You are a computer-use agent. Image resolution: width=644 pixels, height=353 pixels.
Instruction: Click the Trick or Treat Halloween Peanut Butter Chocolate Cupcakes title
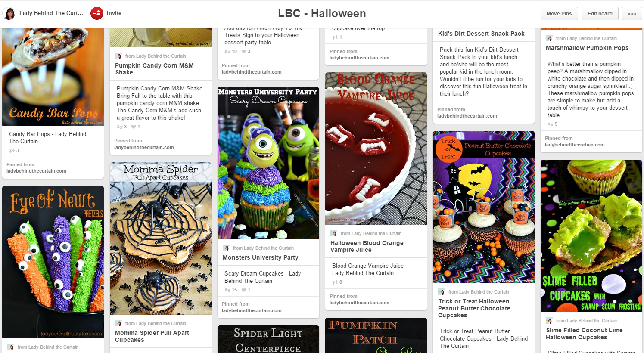474,308
